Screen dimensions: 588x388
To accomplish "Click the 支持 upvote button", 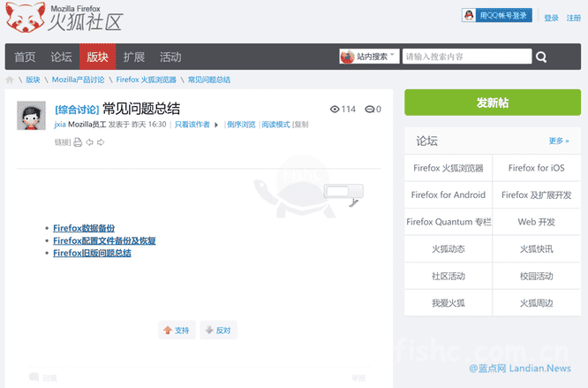I will coord(177,331).
